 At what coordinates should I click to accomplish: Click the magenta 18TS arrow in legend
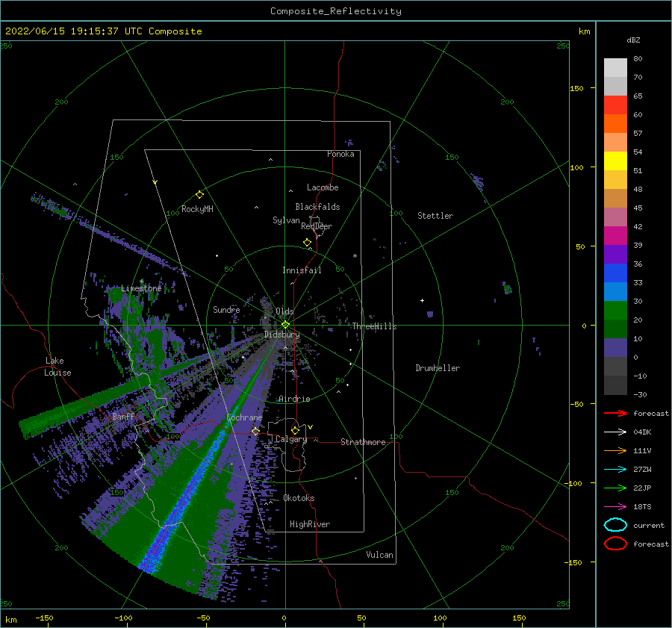point(615,506)
